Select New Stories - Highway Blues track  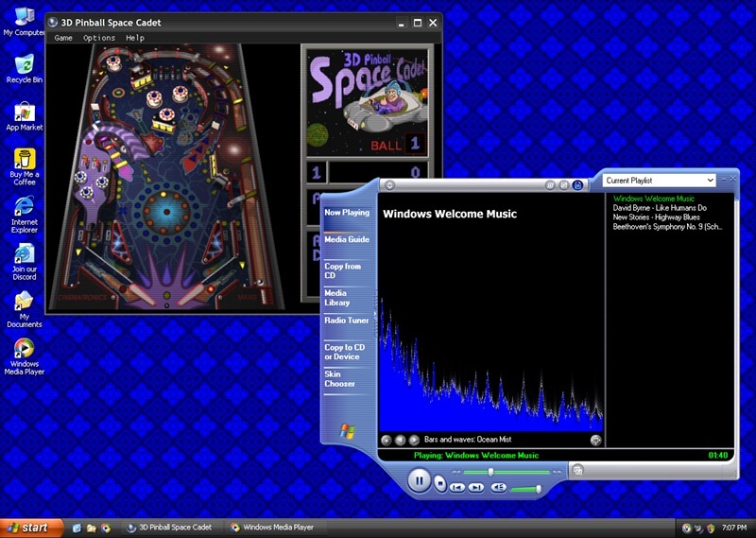coord(656,217)
